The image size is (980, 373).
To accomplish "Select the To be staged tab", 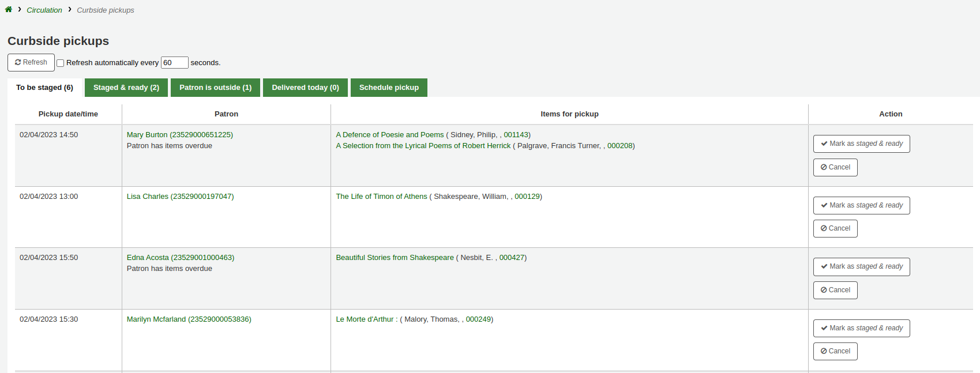I will pos(44,88).
